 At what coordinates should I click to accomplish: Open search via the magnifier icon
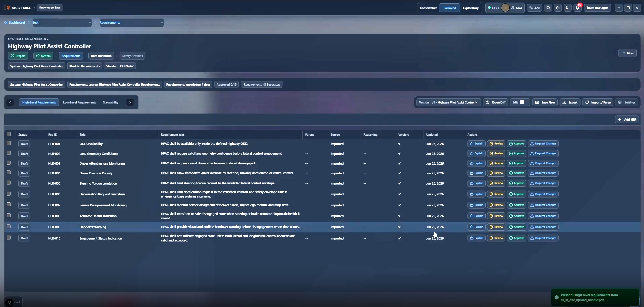pos(548,8)
